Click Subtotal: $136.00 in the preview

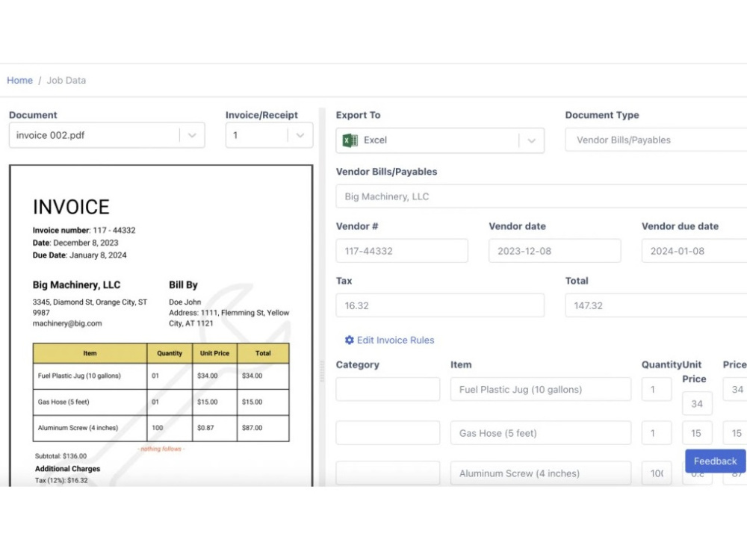(61, 455)
